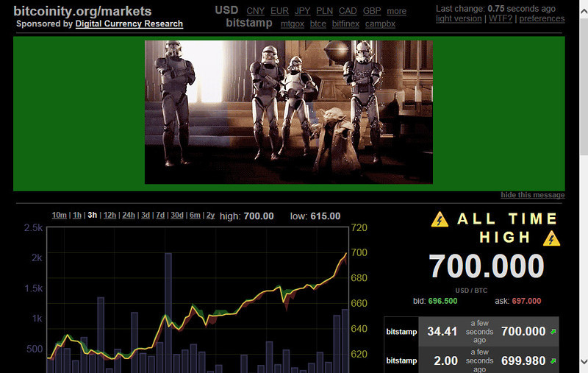Switch currency to GBP
Viewport: 588px width, 373px height.
point(372,11)
